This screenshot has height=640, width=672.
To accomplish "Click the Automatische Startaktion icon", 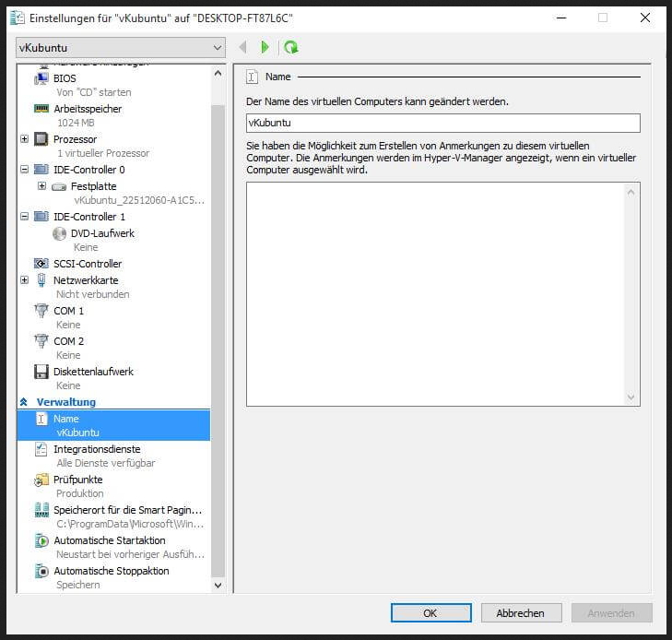I will click(41, 541).
